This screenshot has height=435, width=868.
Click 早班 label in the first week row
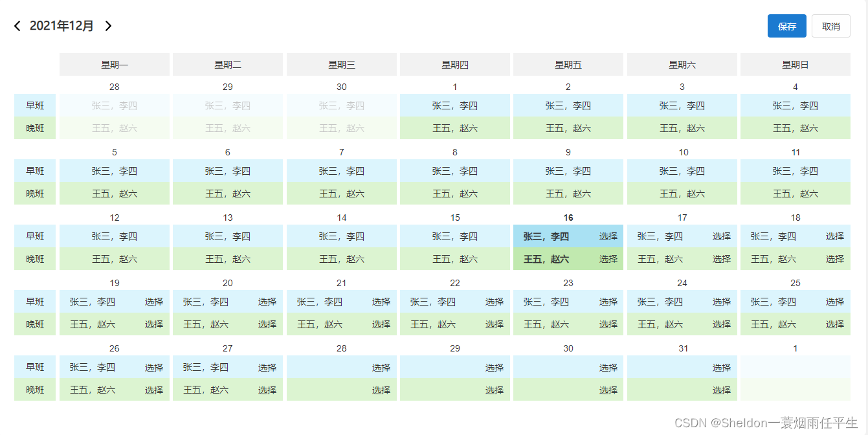click(36, 106)
